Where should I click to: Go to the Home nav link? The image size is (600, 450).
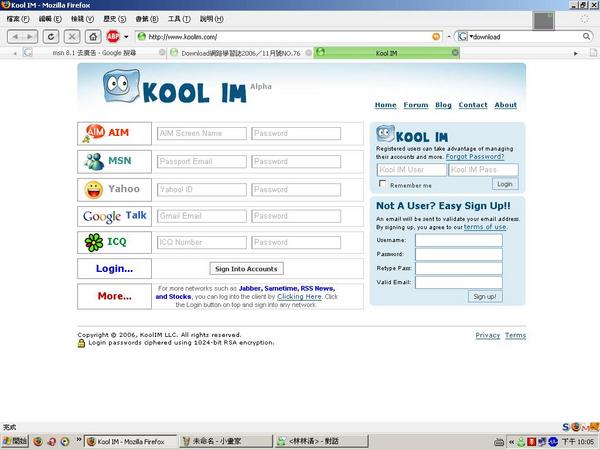385,105
